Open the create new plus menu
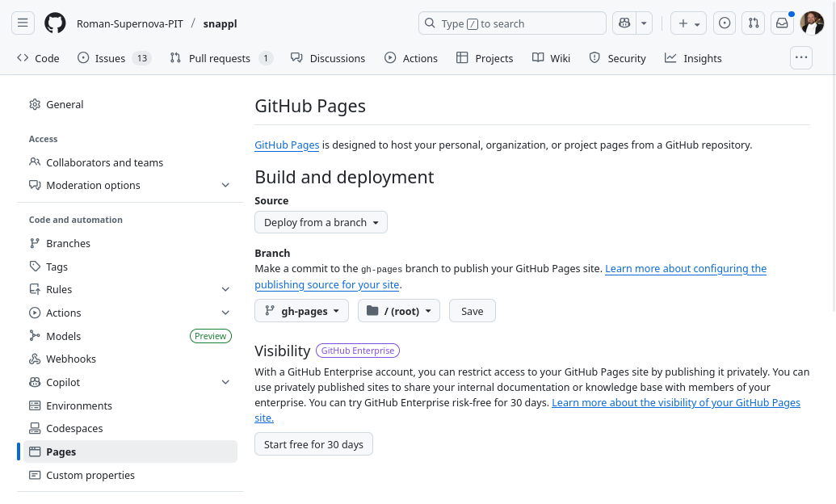Viewport: 836px width, 504px height. [x=688, y=23]
